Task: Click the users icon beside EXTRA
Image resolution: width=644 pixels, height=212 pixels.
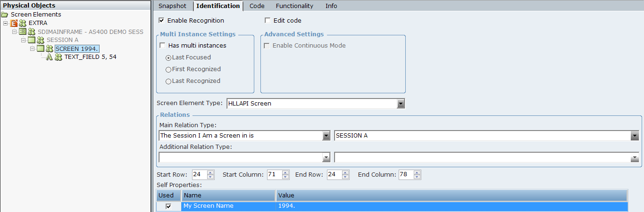Action: 23,23
